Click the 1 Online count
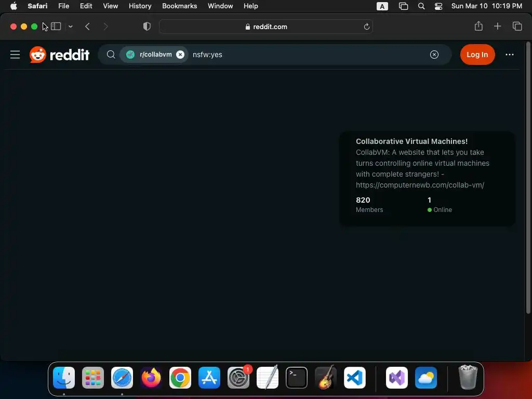Screen dimensions: 532x399 440,205
